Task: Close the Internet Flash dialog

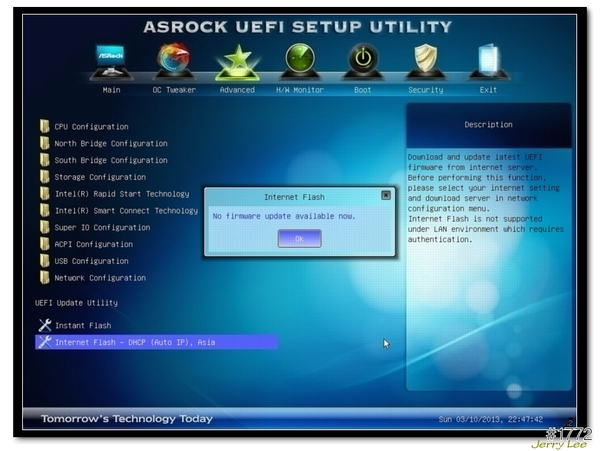Action: tap(386, 195)
